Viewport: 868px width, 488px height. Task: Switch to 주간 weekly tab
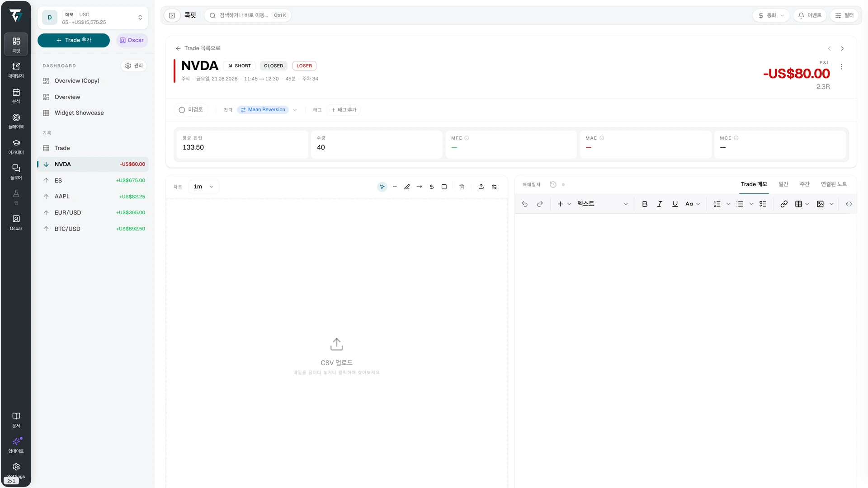(x=805, y=184)
